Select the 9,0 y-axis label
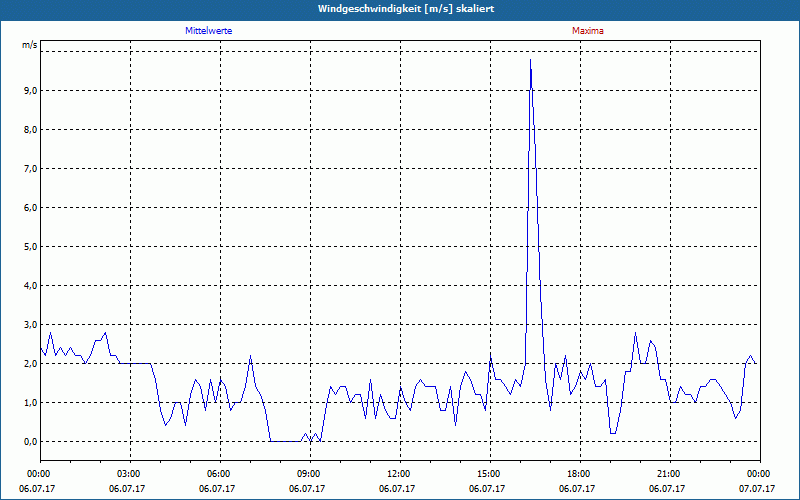The width and height of the screenshot is (800, 500). [30, 91]
